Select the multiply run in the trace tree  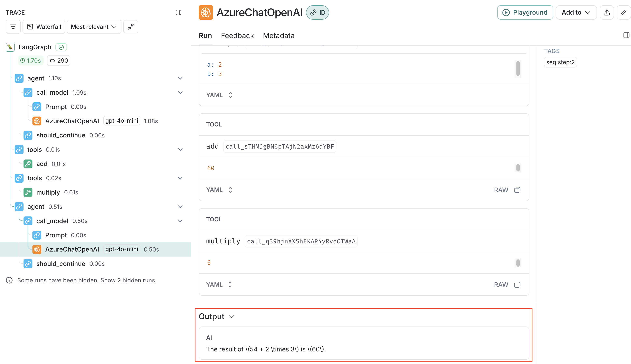tap(48, 192)
